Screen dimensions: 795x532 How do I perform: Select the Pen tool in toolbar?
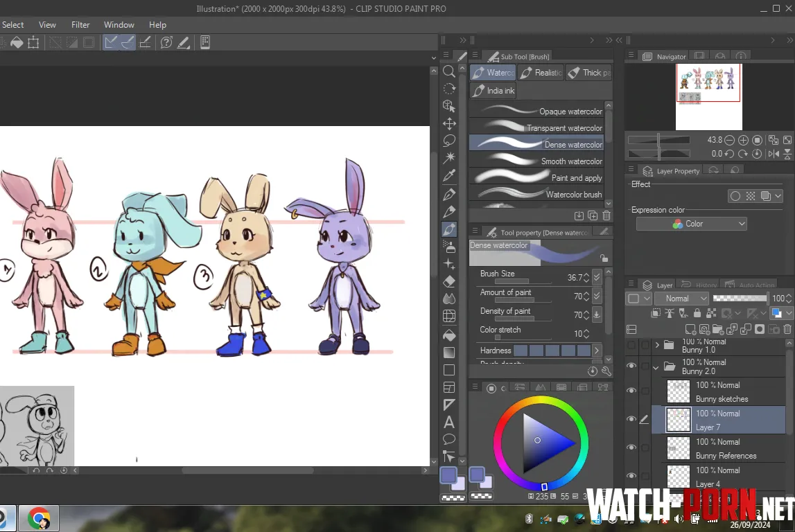(x=448, y=194)
